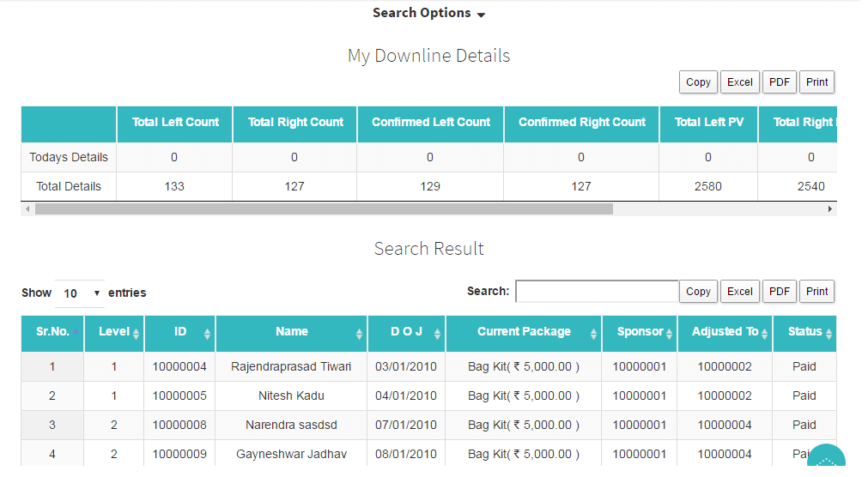Export Search Result table to Excel

739,292
